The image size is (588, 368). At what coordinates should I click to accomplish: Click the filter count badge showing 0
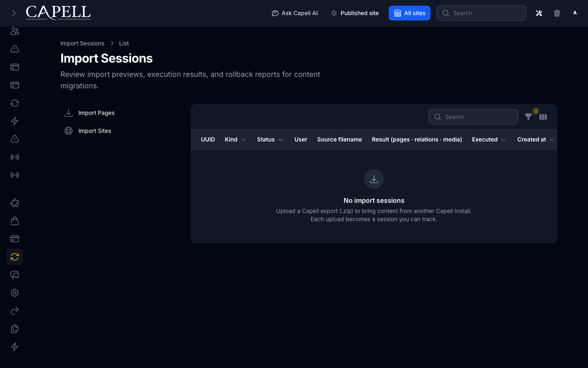click(536, 111)
